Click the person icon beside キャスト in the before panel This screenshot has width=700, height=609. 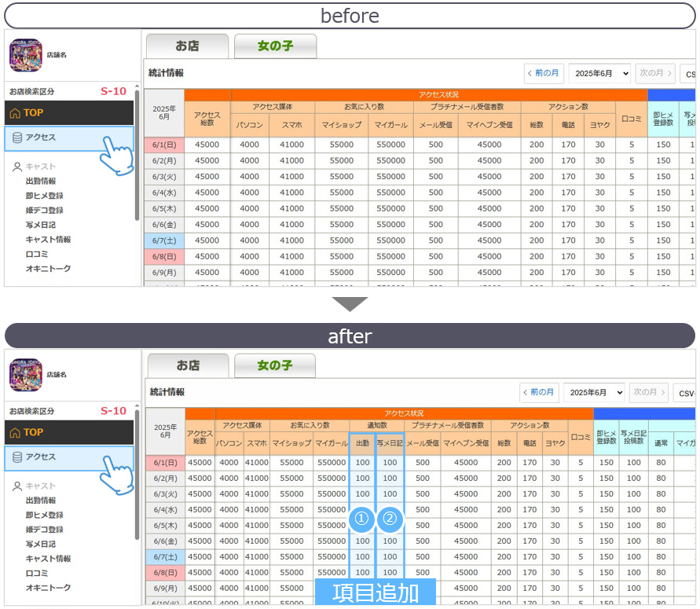tap(17, 167)
